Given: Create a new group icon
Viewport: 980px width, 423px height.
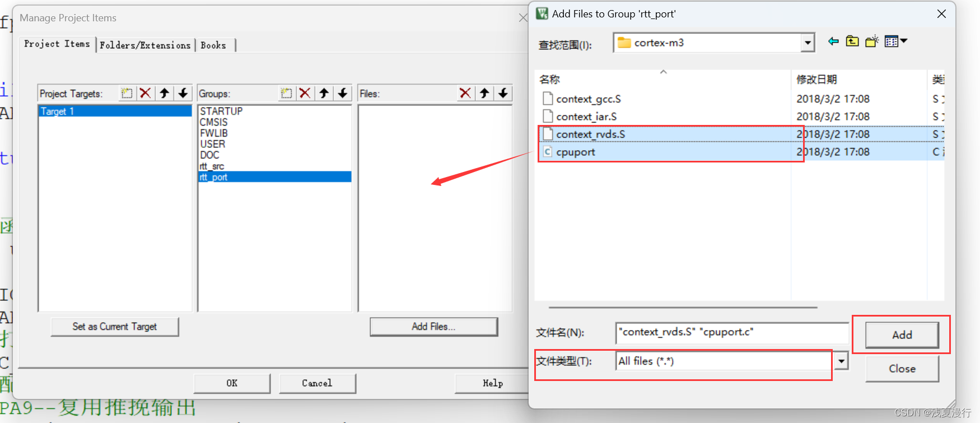Looking at the screenshot, I should coord(287,94).
